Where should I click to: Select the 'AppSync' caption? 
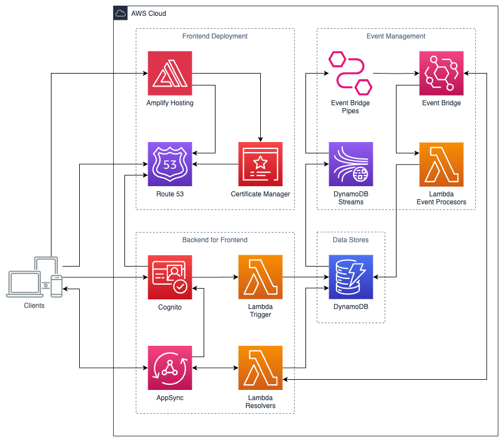[170, 398]
